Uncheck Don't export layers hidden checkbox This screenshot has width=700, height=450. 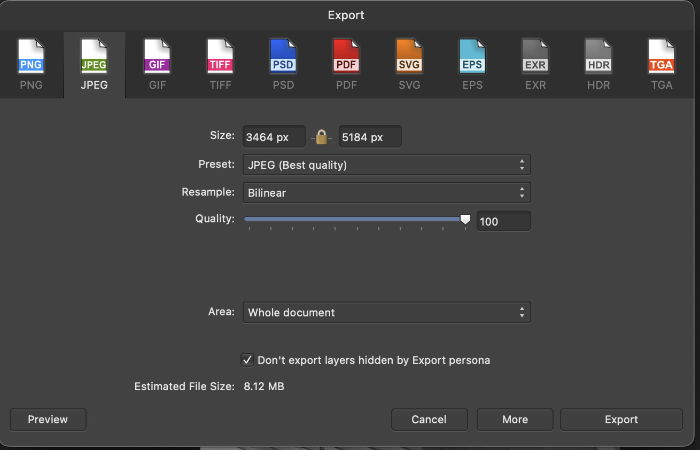tap(247, 360)
